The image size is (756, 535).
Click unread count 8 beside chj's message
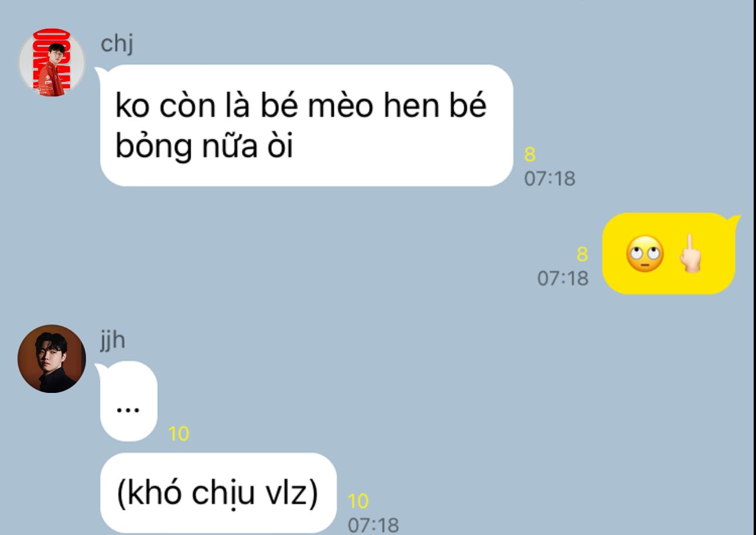(530, 156)
